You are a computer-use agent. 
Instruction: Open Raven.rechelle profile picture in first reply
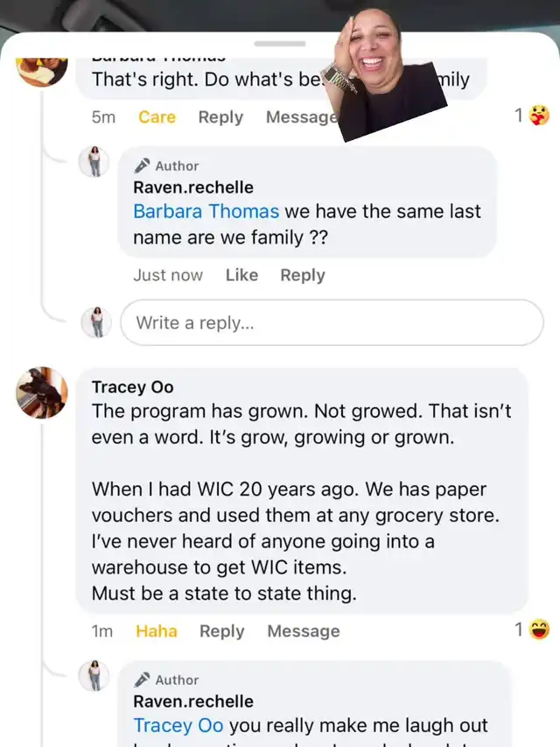click(94, 162)
